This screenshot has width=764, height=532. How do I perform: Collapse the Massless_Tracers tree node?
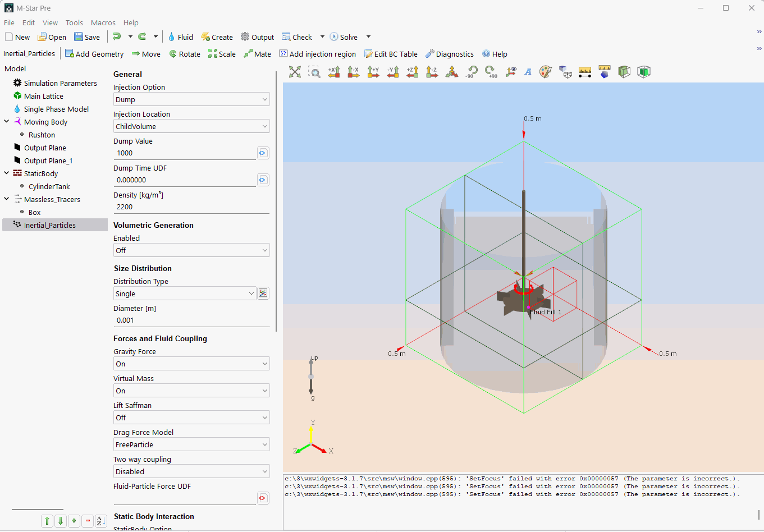[6, 199]
